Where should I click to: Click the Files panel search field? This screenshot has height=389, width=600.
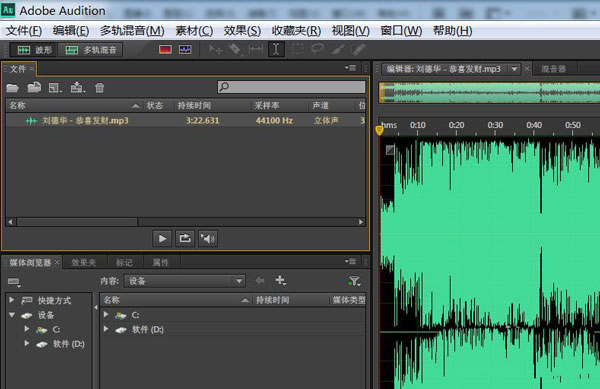tap(291, 87)
